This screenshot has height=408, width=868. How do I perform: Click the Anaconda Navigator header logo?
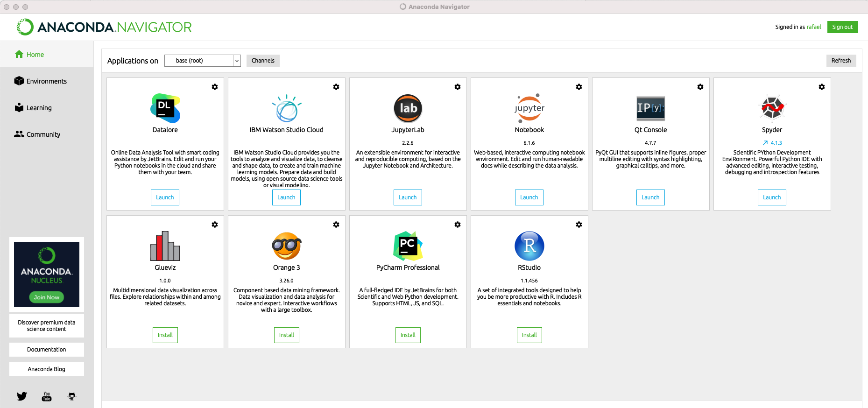point(104,27)
